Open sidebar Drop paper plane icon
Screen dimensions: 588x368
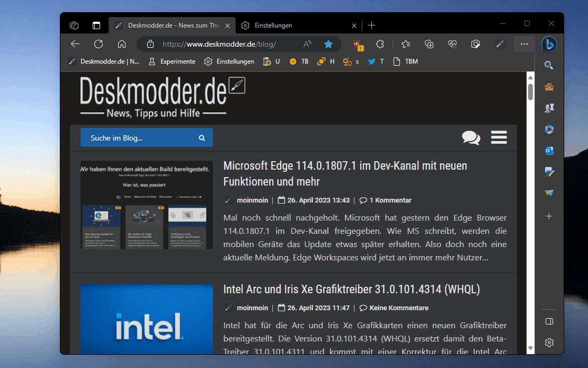click(x=549, y=193)
